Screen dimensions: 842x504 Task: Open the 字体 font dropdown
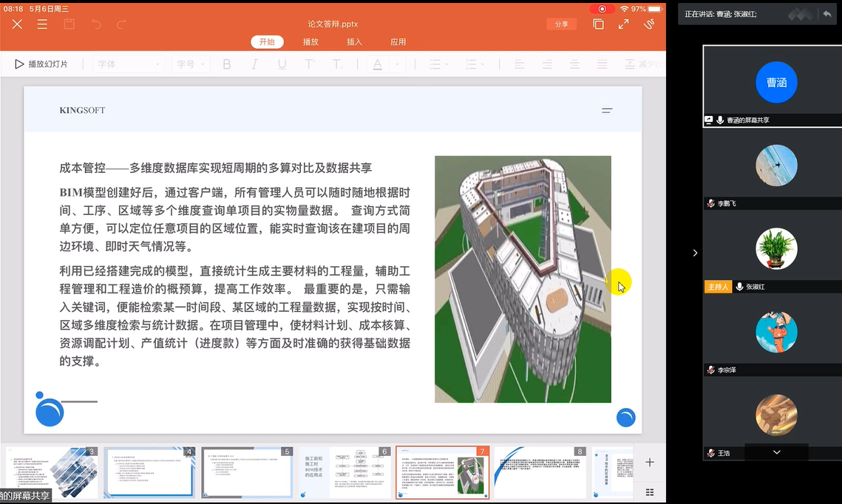pos(129,64)
